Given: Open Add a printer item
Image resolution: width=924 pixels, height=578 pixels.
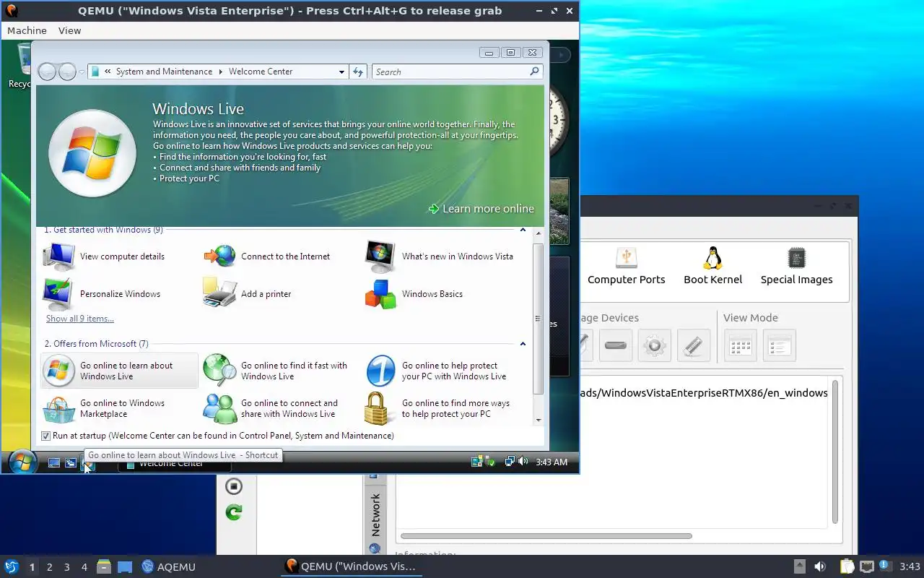Looking at the screenshot, I should click(x=248, y=294).
